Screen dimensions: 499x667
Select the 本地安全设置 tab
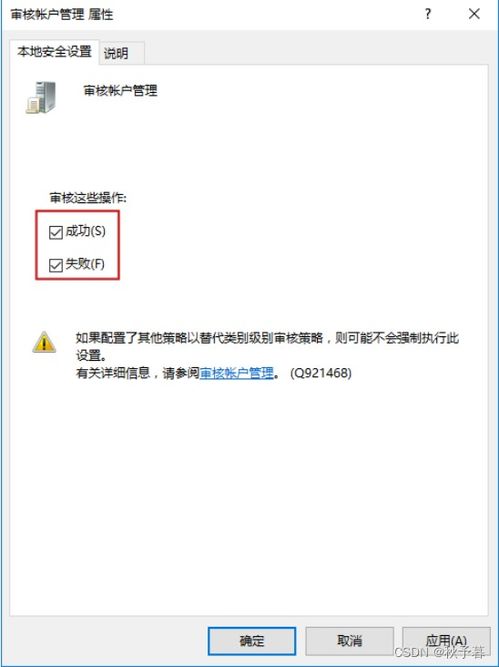click(x=54, y=52)
